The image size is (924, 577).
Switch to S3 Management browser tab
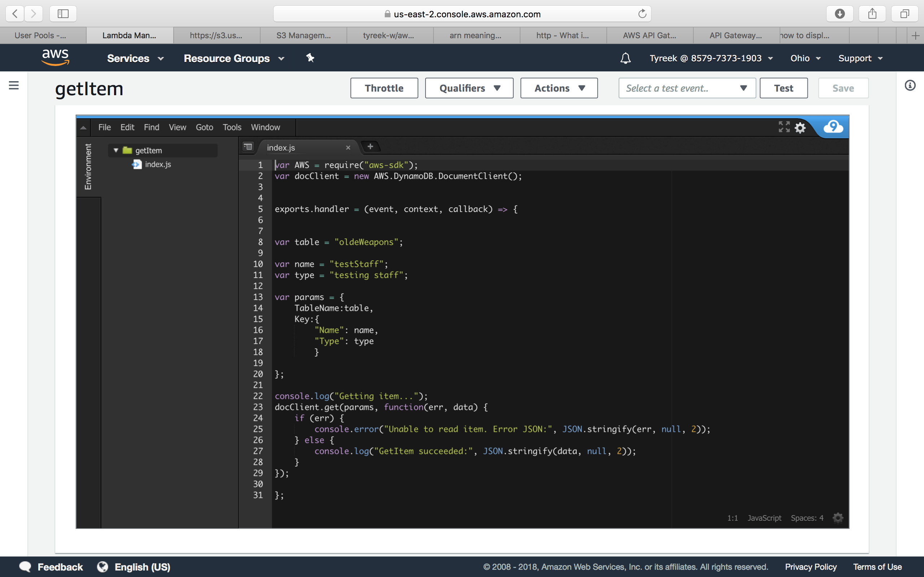point(303,35)
